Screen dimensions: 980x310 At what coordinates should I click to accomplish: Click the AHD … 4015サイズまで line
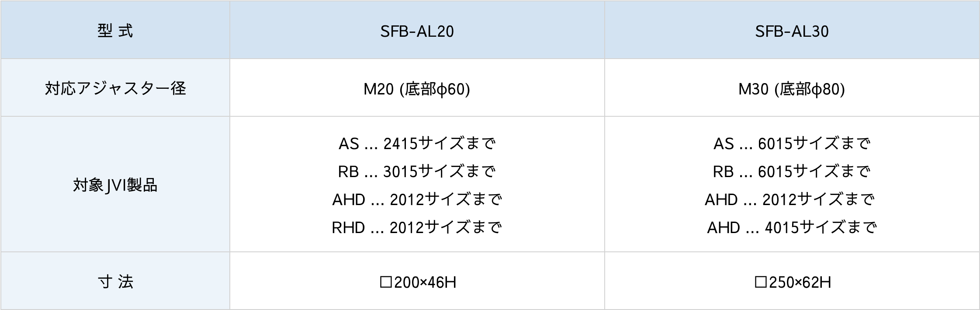[792, 227]
